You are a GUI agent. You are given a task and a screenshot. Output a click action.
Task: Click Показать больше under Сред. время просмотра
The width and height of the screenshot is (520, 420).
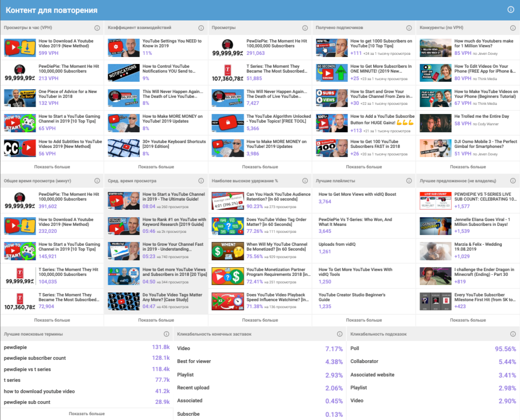pos(156,320)
